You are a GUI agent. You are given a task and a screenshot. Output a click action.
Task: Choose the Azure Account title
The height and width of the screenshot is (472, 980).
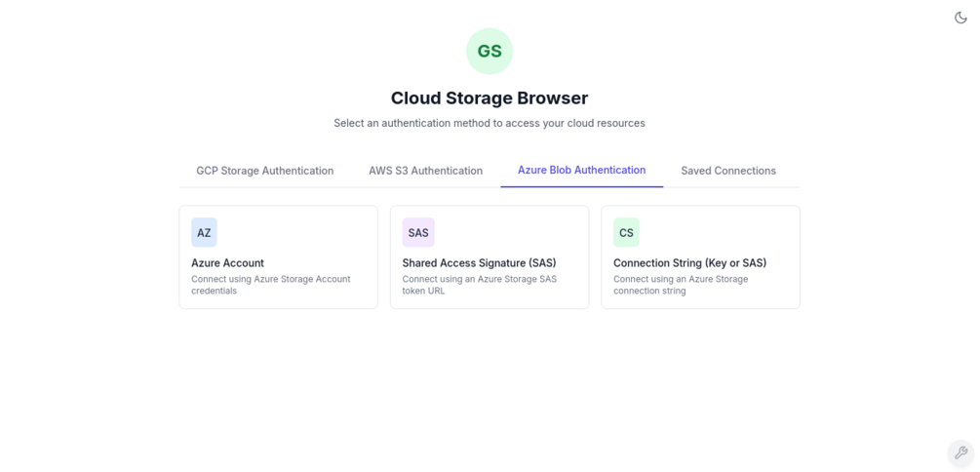pyautogui.click(x=227, y=262)
